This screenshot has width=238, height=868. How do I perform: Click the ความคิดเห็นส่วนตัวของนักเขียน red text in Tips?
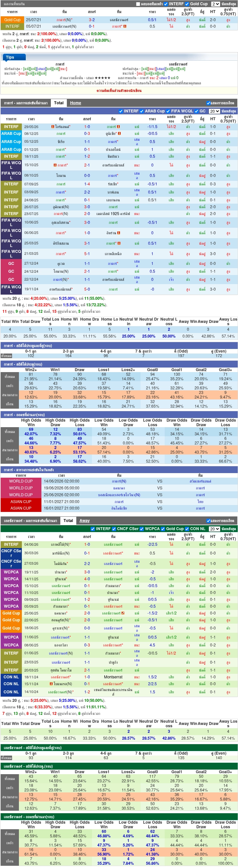coord(119,91)
